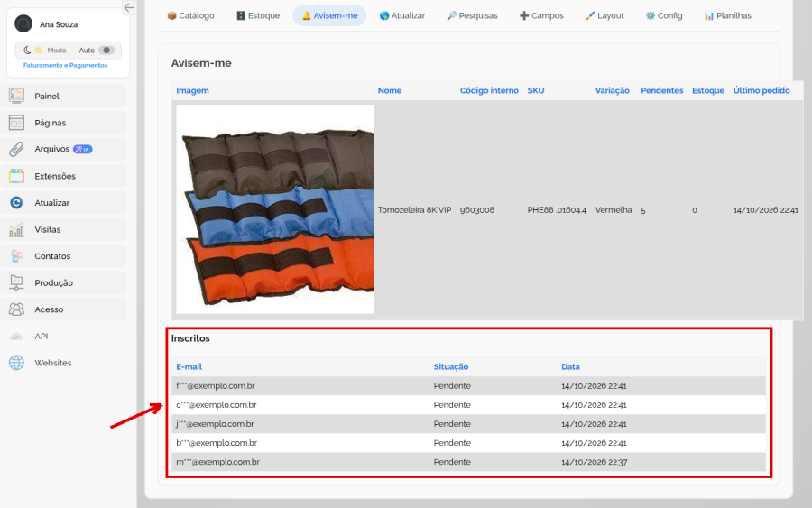Click the Contatos sidebar icon
Image resolution: width=812 pixels, height=508 pixels.
click(x=16, y=256)
